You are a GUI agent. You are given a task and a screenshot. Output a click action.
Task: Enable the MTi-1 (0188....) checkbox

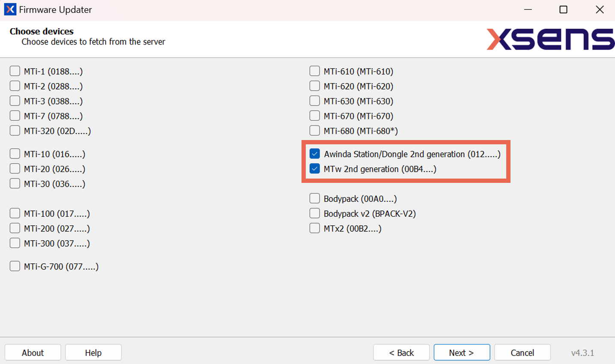[x=15, y=71]
